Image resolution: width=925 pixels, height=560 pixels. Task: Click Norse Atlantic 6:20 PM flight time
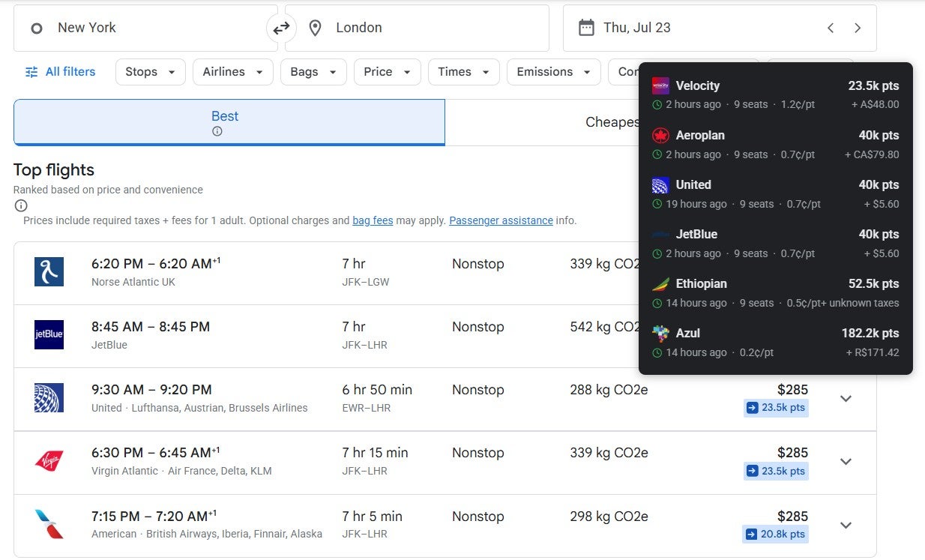click(156, 264)
